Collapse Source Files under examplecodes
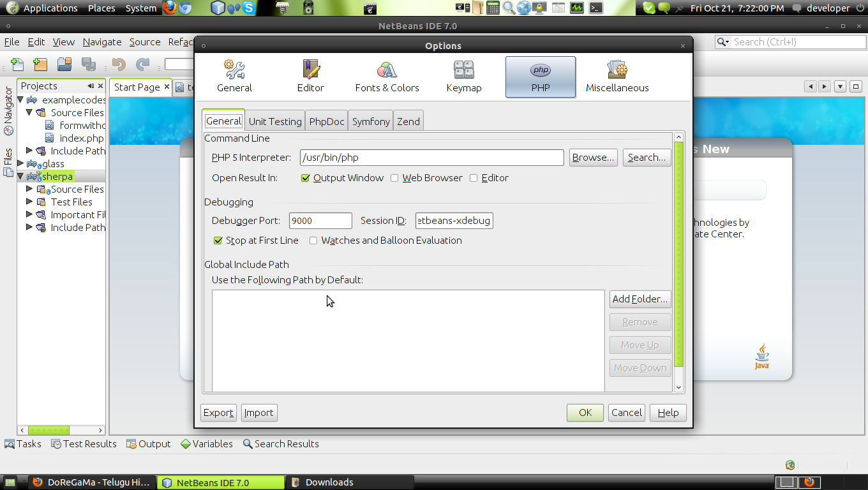The height and width of the screenshot is (490, 868). pos(29,112)
